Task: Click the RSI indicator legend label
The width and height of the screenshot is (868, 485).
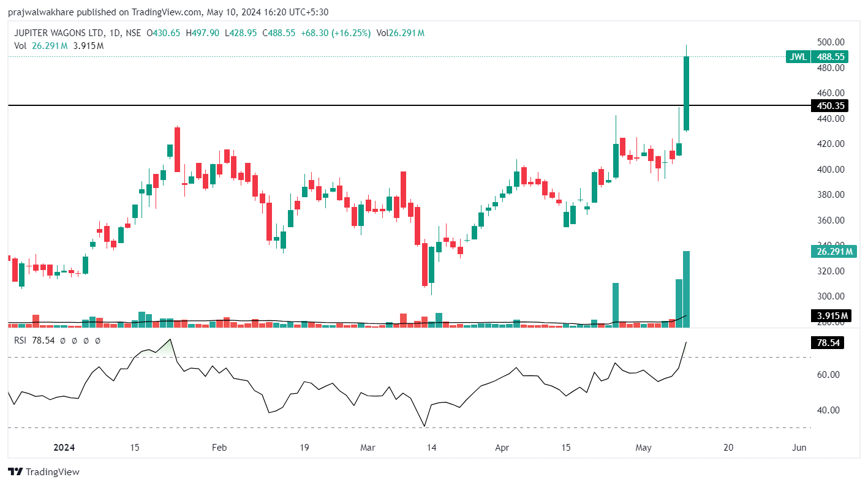Action: tap(21, 340)
